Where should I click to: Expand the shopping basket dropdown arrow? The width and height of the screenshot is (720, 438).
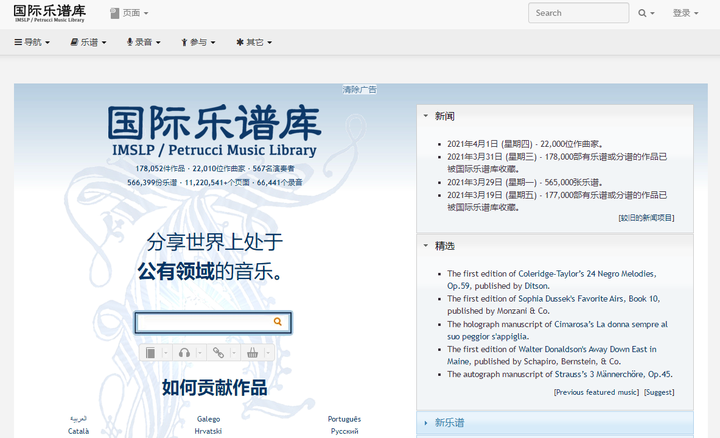point(268,353)
